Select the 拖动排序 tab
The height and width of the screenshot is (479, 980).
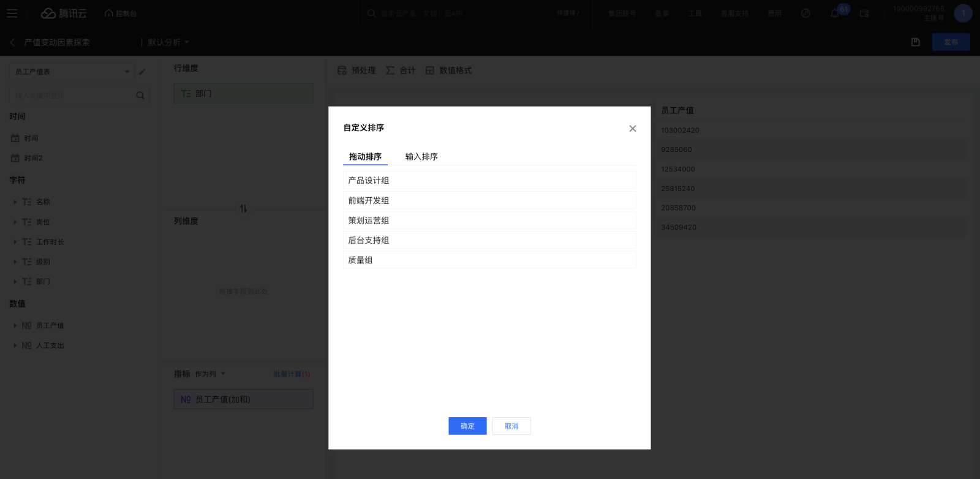click(x=365, y=157)
